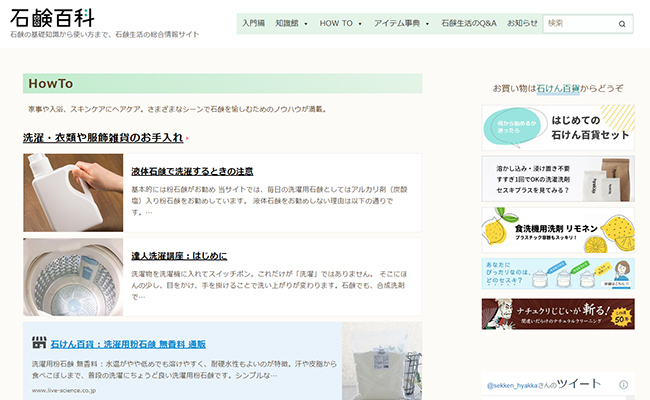
Task: Open the 食洗機用洗剤 リモネン banner
Action: click(x=558, y=230)
